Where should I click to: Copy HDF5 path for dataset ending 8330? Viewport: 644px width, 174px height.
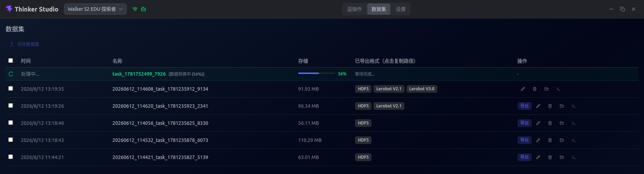click(x=363, y=123)
